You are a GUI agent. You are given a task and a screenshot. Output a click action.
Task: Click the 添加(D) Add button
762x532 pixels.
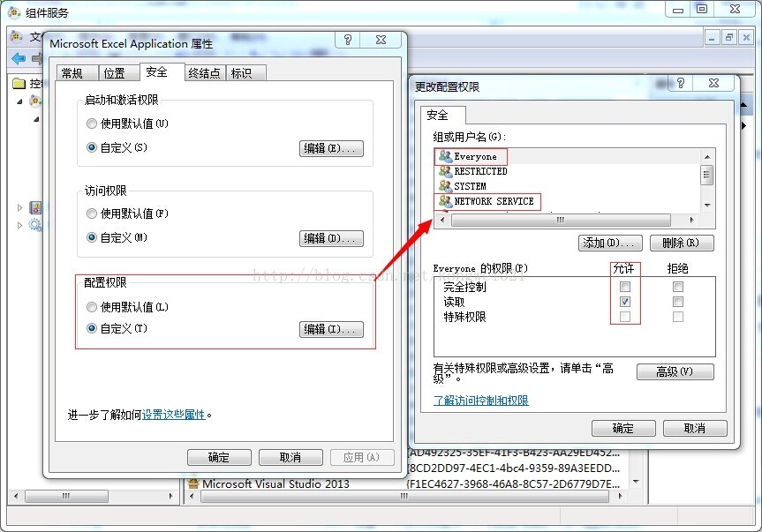coord(610,243)
